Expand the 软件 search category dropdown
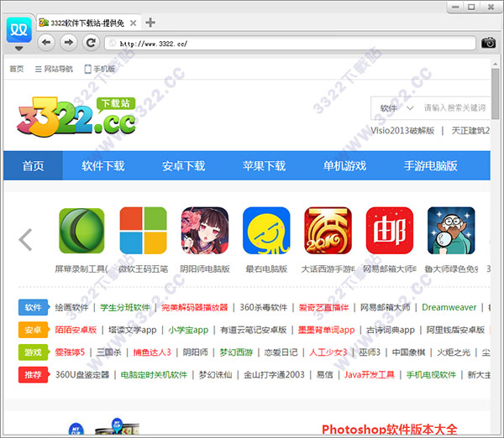This screenshot has height=438, width=504. tap(396, 108)
